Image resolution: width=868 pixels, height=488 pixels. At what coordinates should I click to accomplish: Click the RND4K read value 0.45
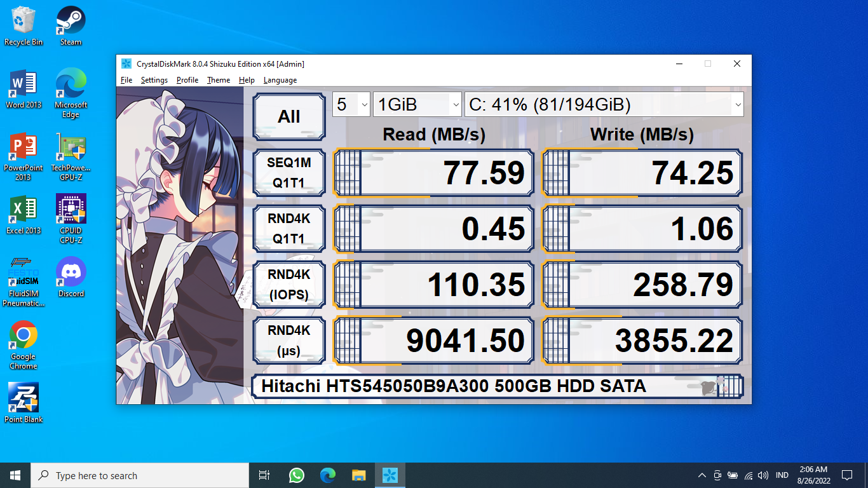433,229
